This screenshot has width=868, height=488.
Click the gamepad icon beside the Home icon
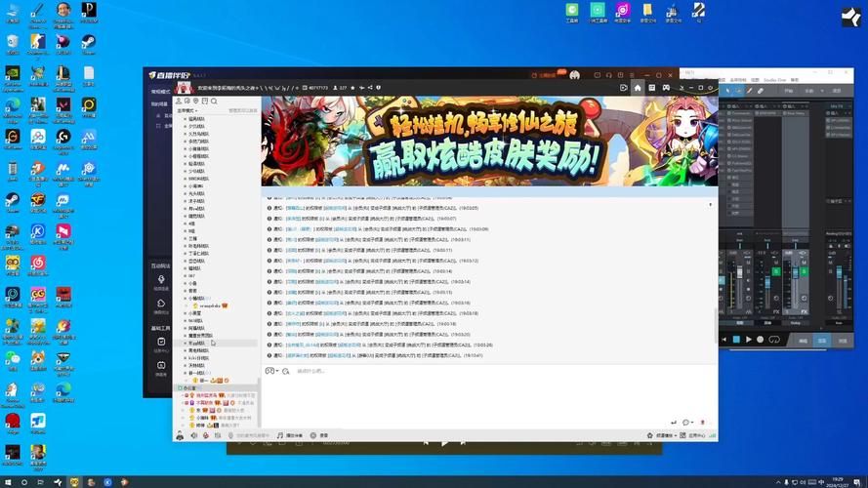coord(666,88)
